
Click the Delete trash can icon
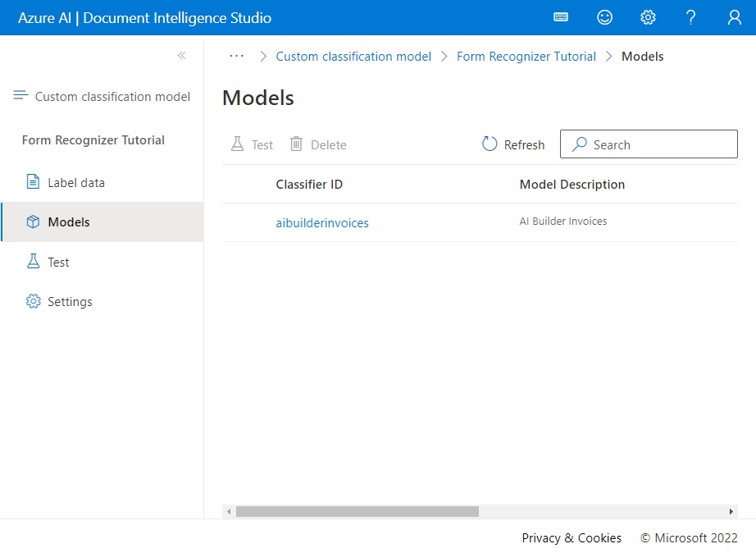296,144
